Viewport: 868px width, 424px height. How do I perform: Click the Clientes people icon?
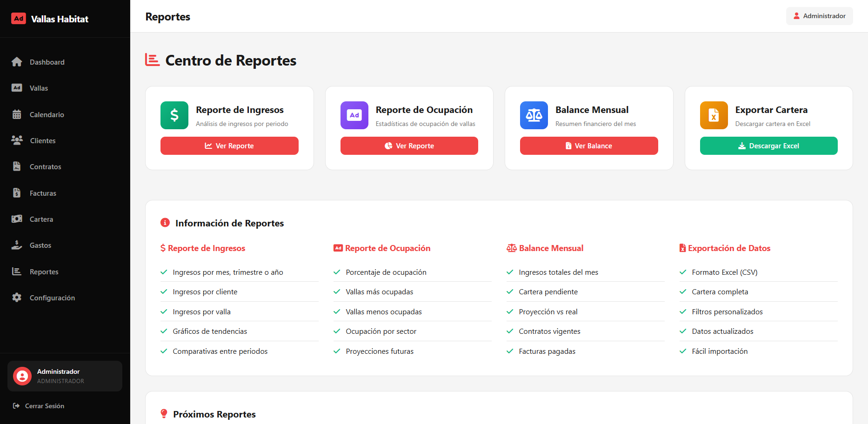tap(17, 140)
